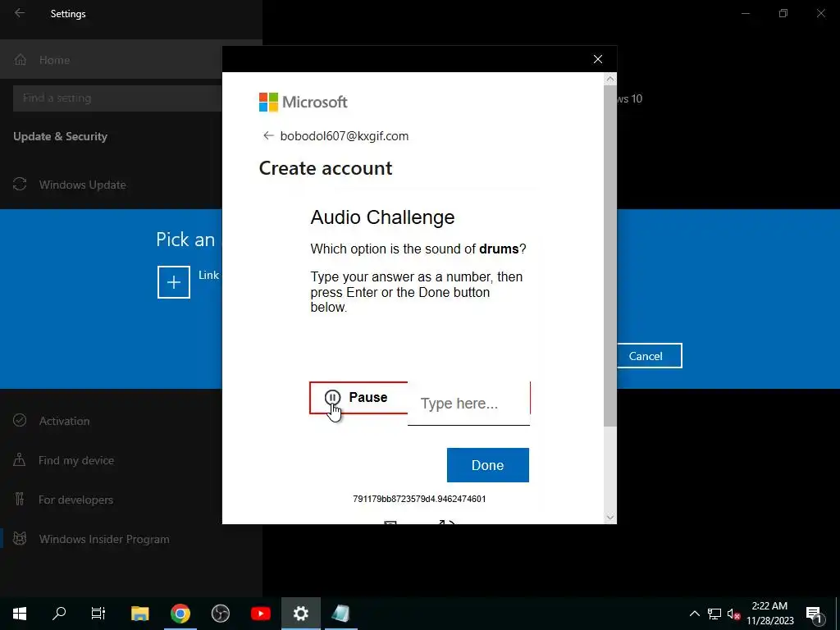Screen dimensions: 840x630
Task: Minimize the Settings window
Action: (x=746, y=13)
